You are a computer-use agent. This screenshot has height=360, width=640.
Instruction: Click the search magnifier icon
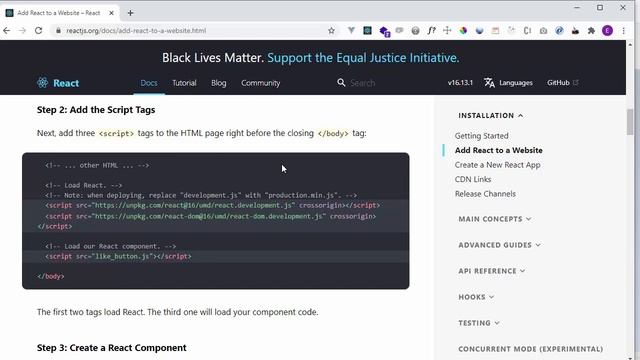[x=341, y=83]
